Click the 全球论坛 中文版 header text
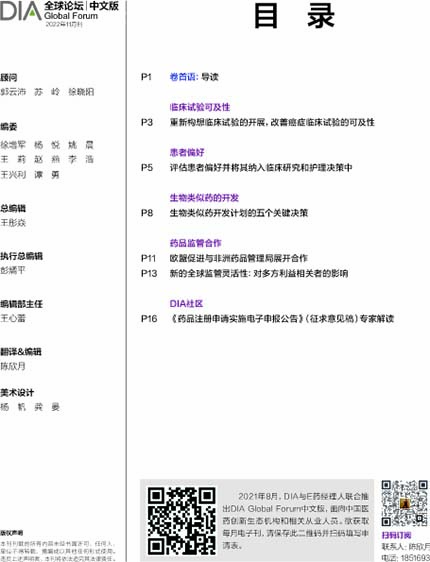430x562 pixels. point(81,6)
